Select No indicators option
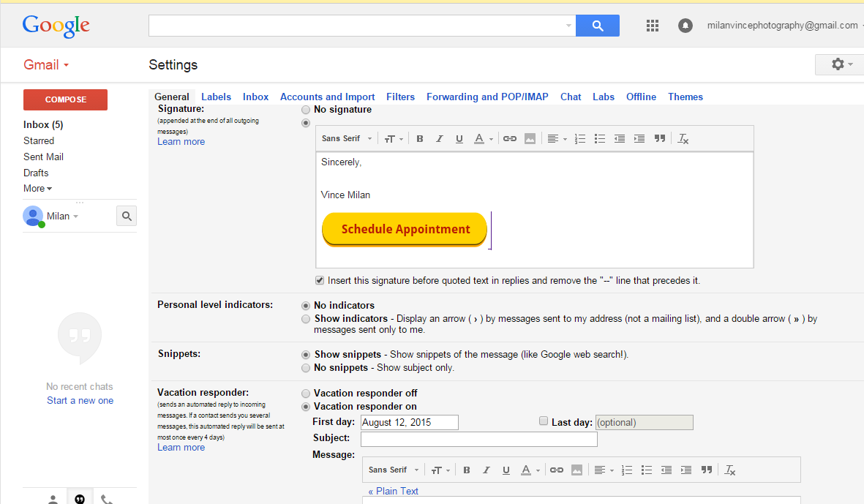This screenshot has width=864, height=504. (305, 305)
